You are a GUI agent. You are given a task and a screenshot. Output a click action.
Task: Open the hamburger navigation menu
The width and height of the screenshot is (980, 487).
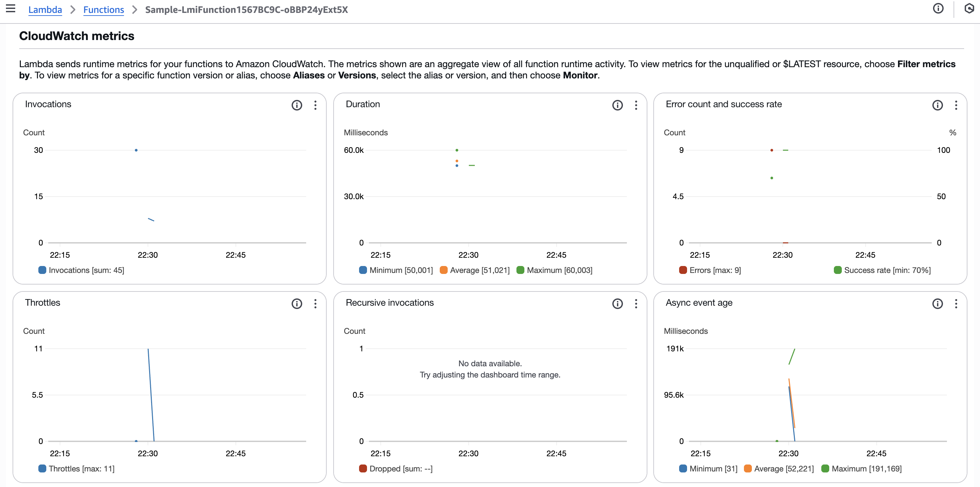pos(11,8)
